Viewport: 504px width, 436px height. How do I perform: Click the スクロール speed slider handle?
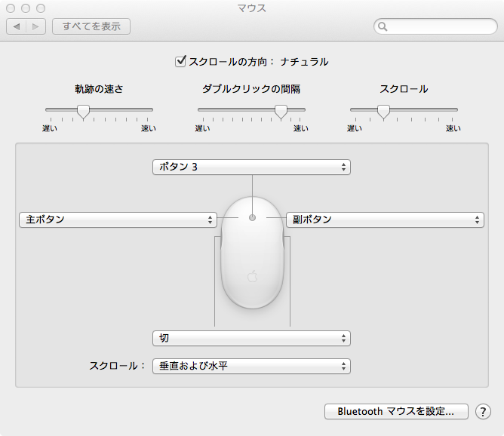(383, 112)
